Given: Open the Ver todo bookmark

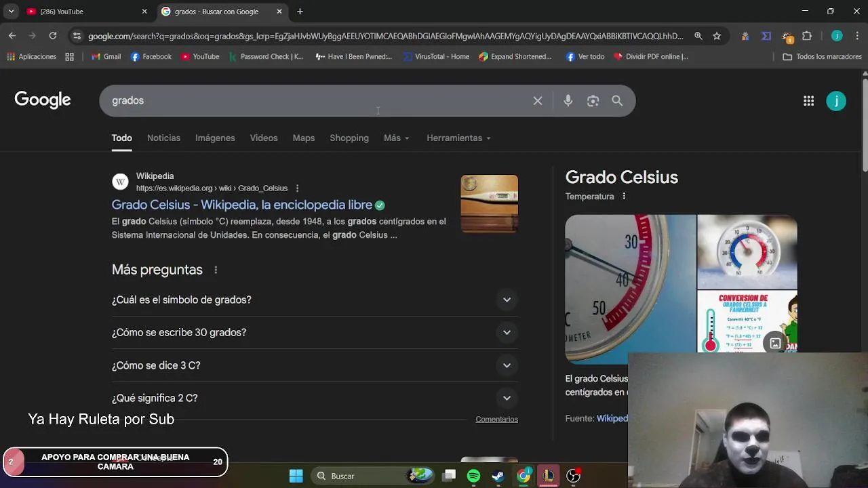Looking at the screenshot, I should 585,57.
